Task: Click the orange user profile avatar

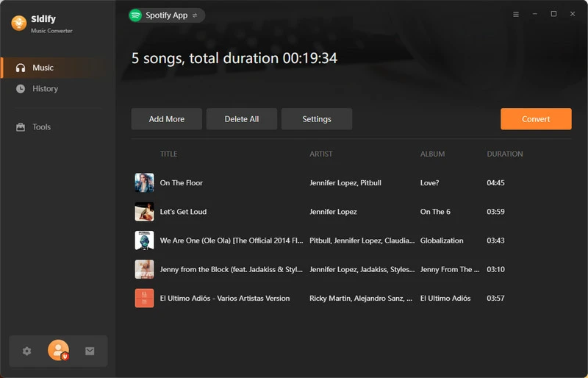Action: (x=58, y=350)
